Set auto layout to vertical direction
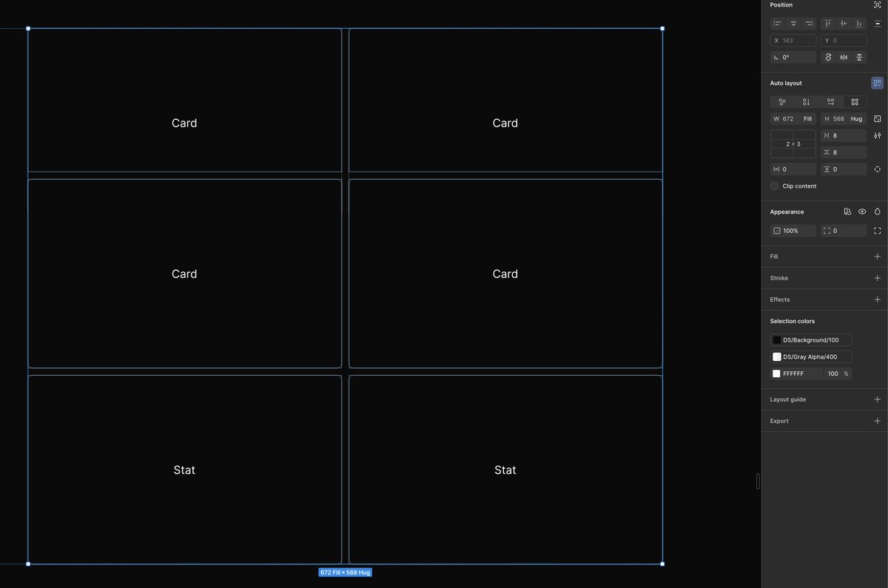 coord(807,102)
